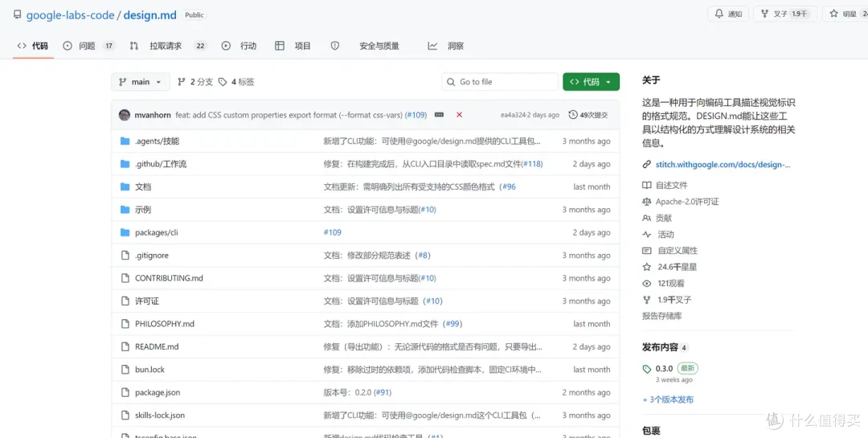Open release 0.3.0 最新
The image size is (868, 438).
click(x=669, y=369)
